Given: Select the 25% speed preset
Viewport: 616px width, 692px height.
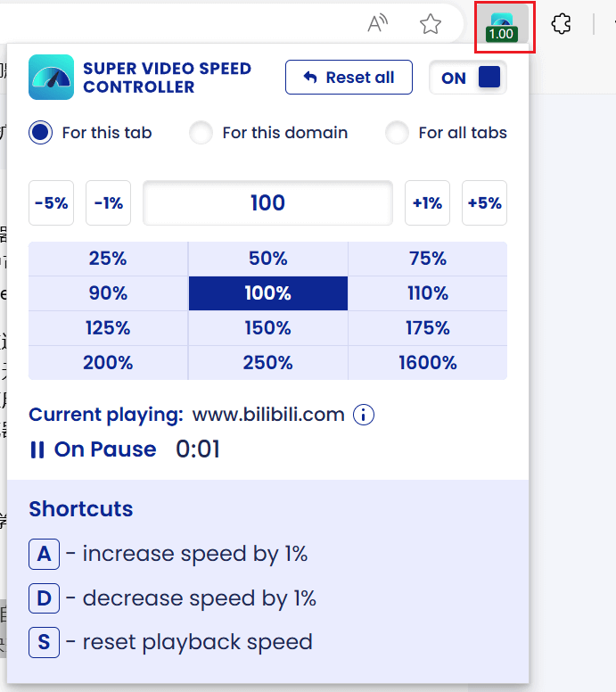Looking at the screenshot, I should (108, 259).
